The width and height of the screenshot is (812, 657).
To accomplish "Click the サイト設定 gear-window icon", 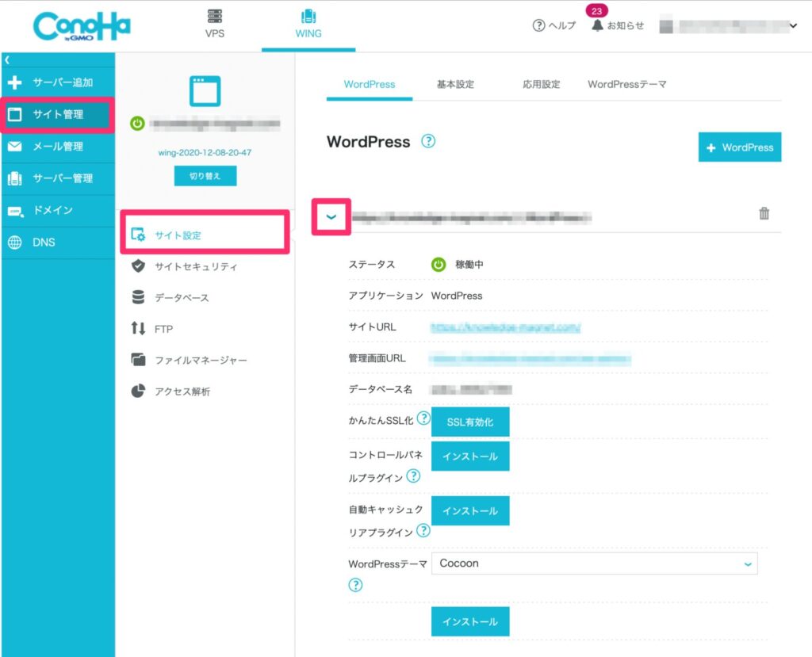I will (138, 235).
